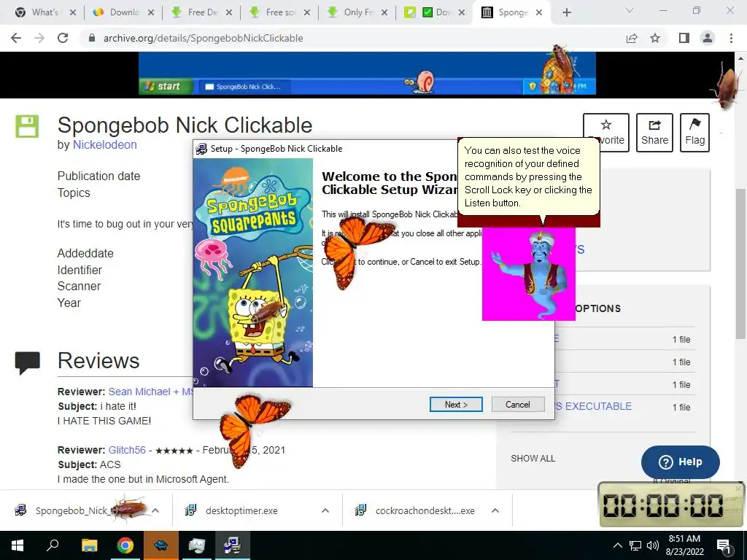Close the "Sponge" tab
Image resolution: width=747 pixels, height=560 pixels.
539,12
